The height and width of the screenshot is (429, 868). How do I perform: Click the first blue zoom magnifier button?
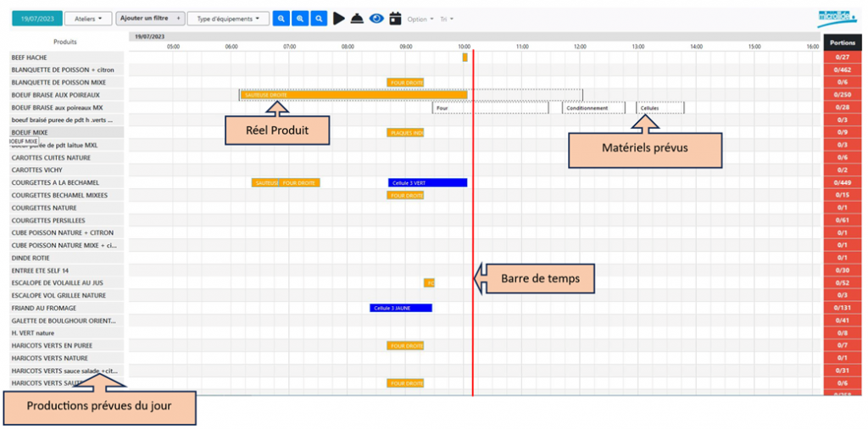(x=281, y=19)
